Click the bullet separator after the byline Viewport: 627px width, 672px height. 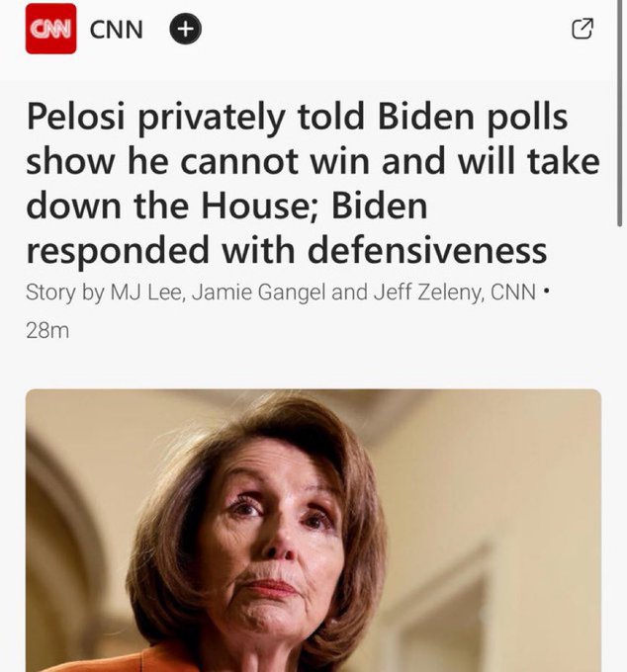[x=546, y=291]
